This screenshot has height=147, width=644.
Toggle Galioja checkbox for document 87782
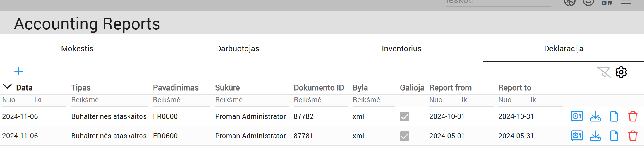pos(405,117)
